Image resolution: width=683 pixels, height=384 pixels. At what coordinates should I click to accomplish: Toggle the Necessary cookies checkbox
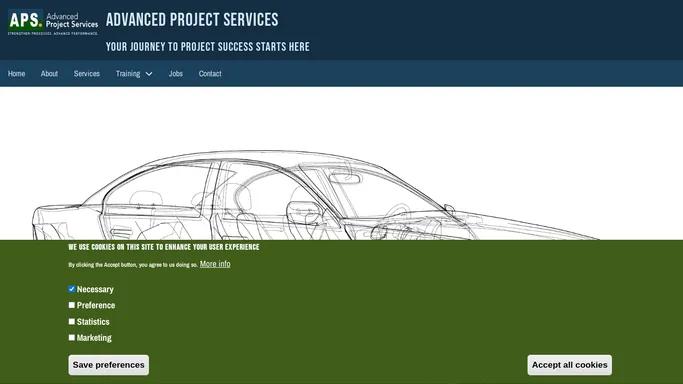pyautogui.click(x=72, y=289)
